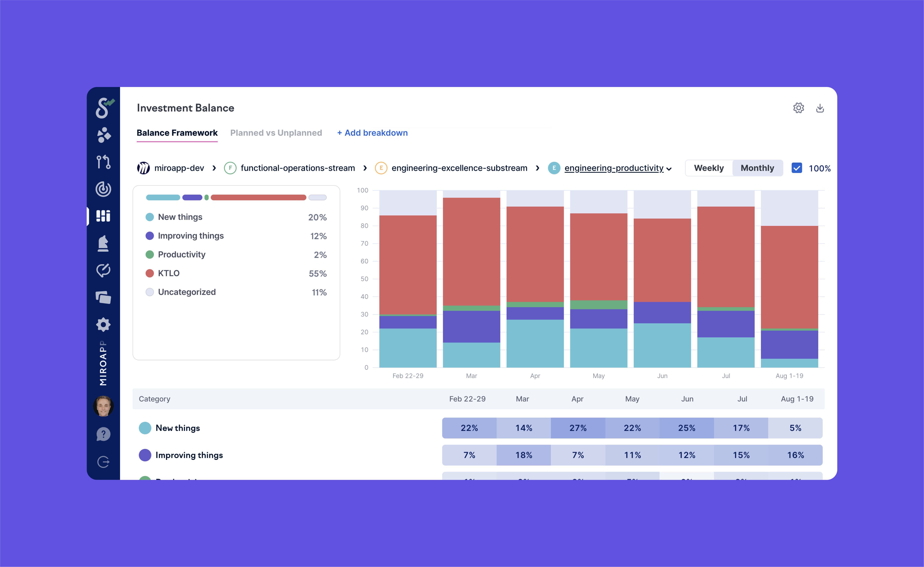The width and height of the screenshot is (924, 567).
Task: Select the chess knight sidebar icon
Action: click(103, 243)
